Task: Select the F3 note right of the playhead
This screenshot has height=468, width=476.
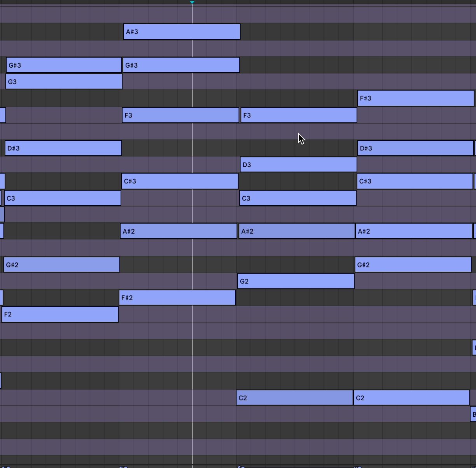Action: [299, 115]
